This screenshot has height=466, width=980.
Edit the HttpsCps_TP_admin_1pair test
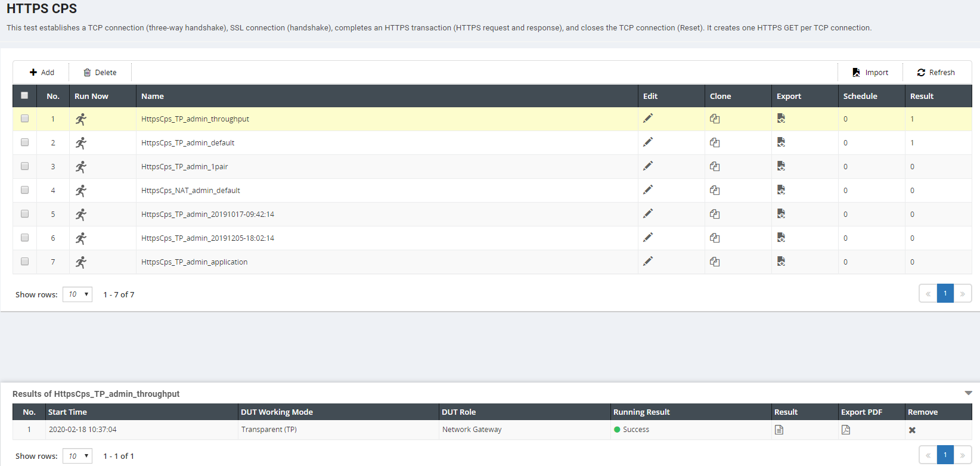(x=648, y=166)
